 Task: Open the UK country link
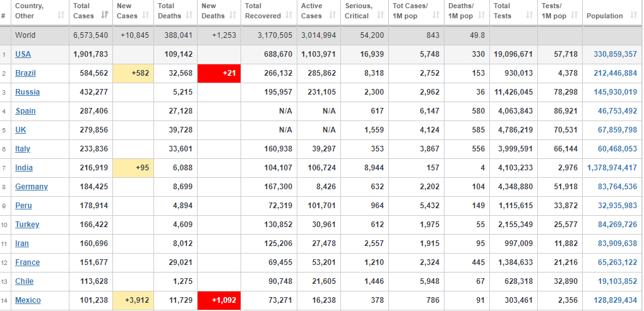pyautogui.click(x=21, y=130)
